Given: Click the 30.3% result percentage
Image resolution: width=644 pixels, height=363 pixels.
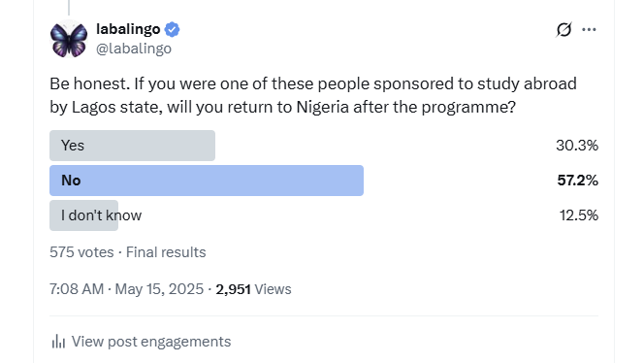Looking at the screenshot, I should (x=577, y=146).
